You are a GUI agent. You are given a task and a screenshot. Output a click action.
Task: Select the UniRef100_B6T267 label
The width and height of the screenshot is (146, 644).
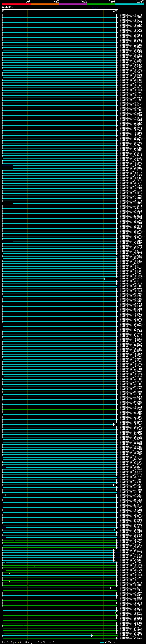131,85
